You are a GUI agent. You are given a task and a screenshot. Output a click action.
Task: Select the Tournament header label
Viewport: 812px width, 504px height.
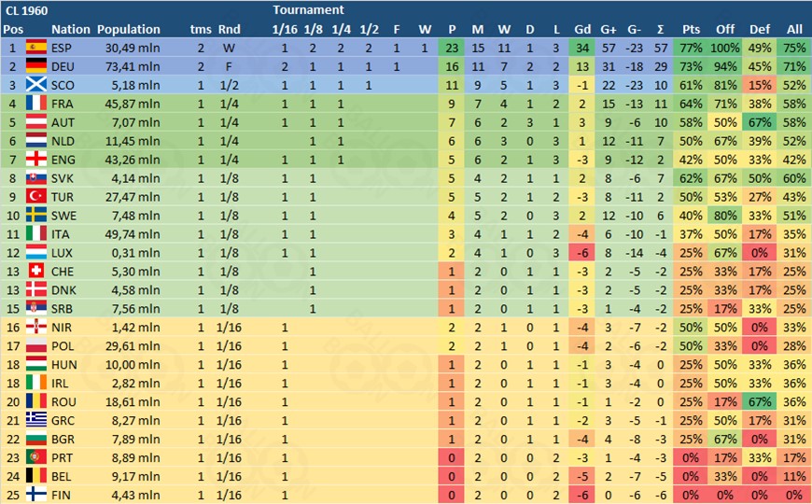[308, 10]
